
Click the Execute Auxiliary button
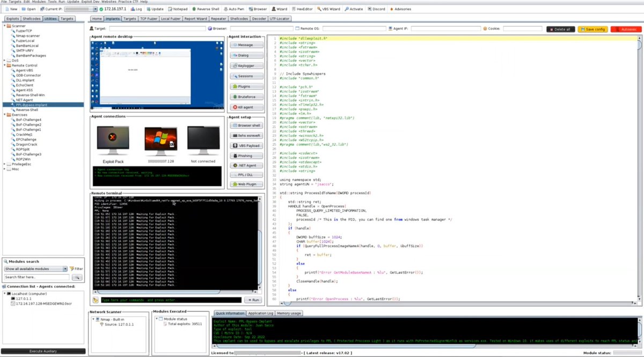[43, 351]
